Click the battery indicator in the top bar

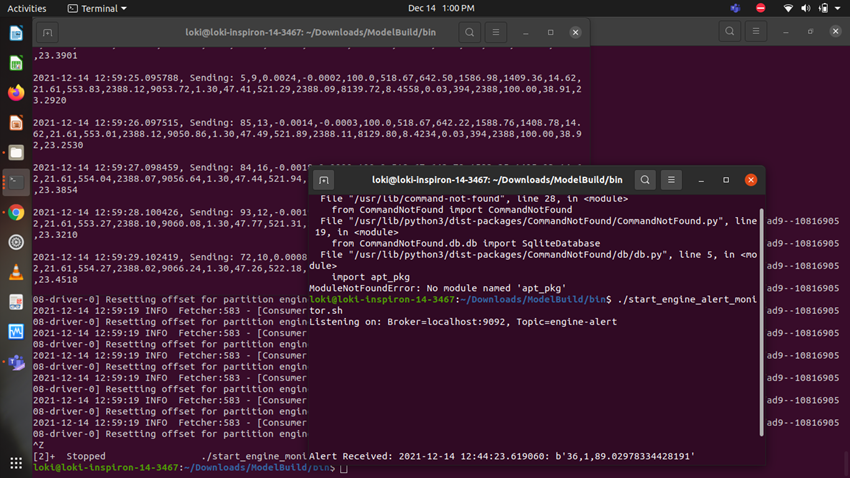(823, 8)
